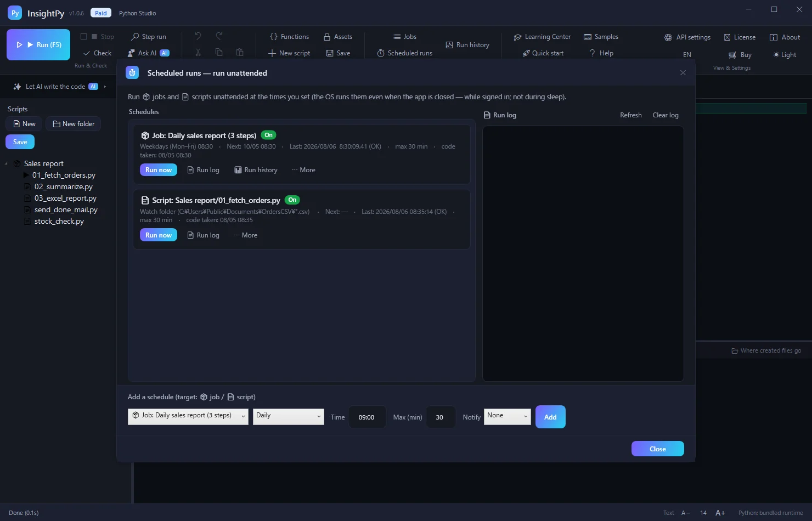812x521 pixels.
Task: Click the Stop toolbar icon
Action: 98,37
